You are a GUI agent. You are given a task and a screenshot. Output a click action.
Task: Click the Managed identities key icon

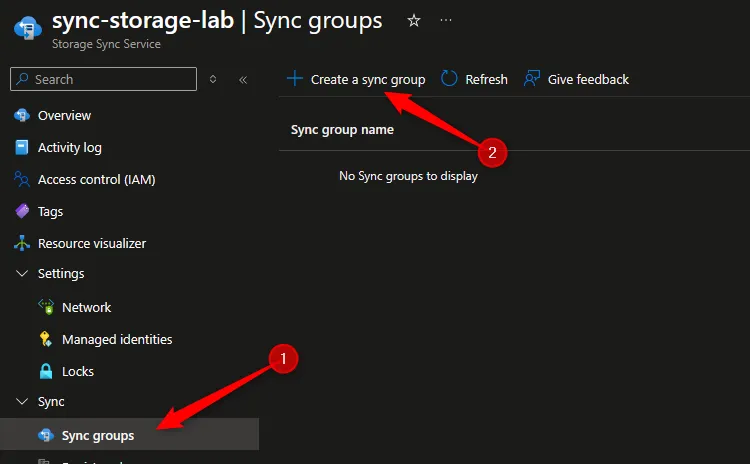tap(45, 339)
